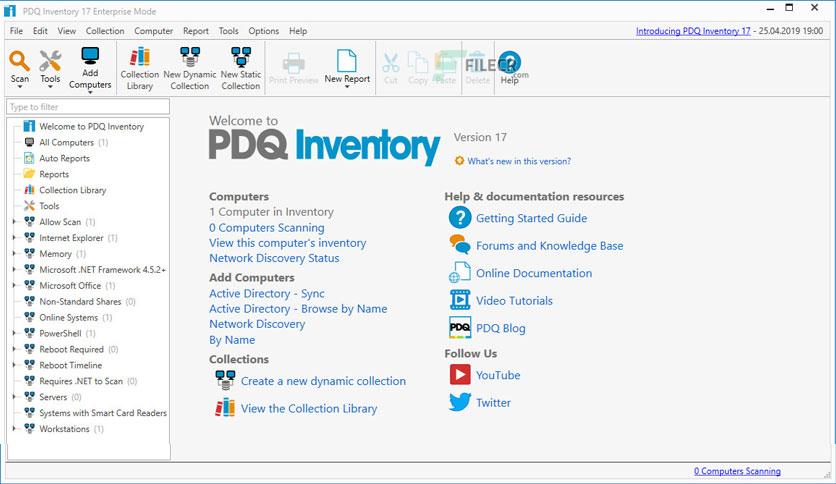The height and width of the screenshot is (484, 836).
Task: Open the View menu
Action: 67,31
